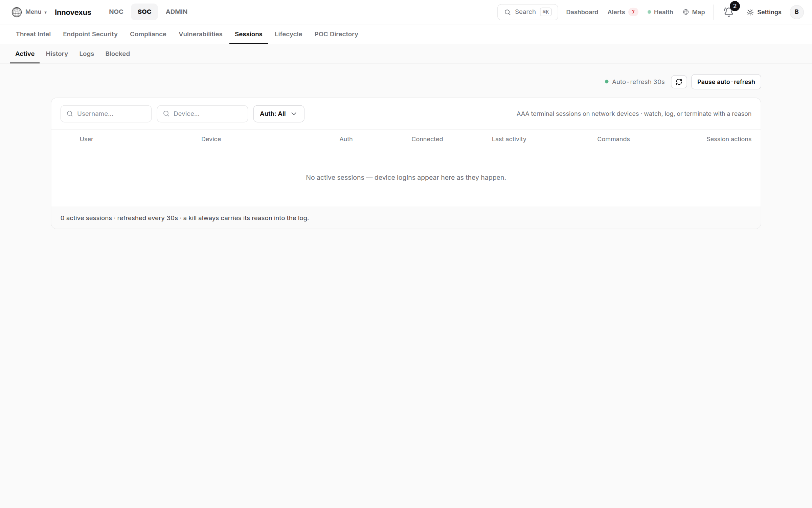Switch to the History sub-tab

point(57,54)
